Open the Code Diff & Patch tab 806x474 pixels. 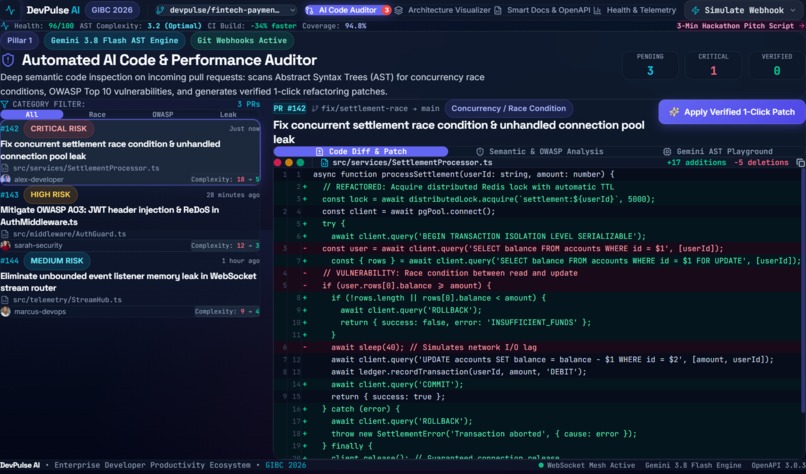[361, 151]
